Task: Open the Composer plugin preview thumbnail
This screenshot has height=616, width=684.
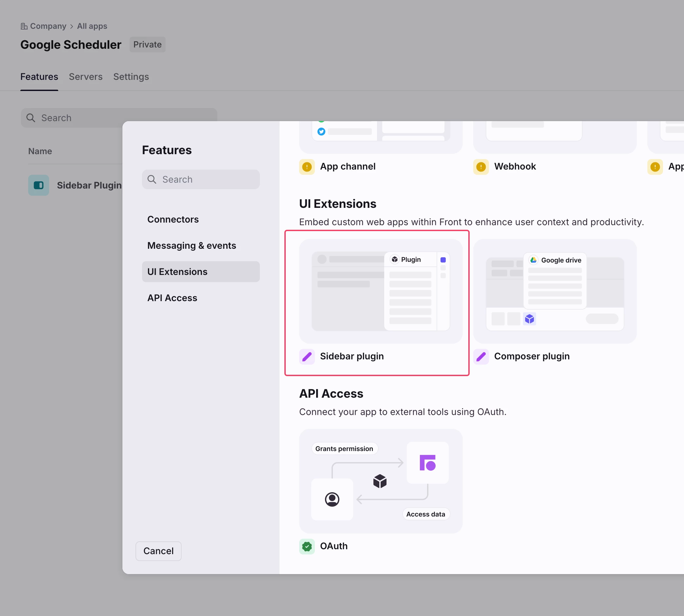Action: pyautogui.click(x=554, y=291)
